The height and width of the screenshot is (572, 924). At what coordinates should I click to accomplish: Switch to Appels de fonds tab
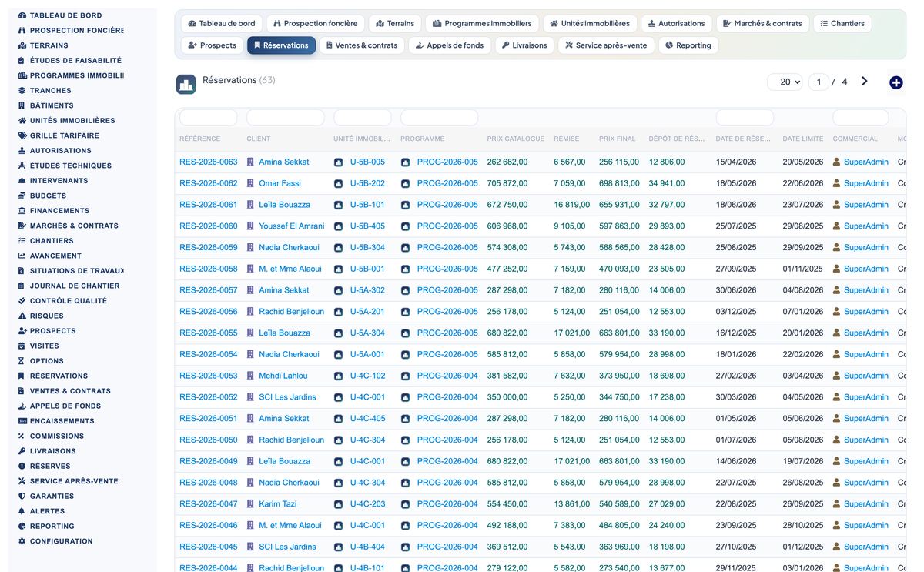tap(450, 45)
